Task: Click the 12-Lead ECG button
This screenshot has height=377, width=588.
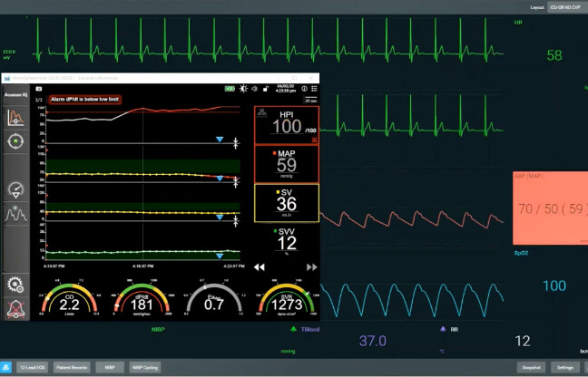Action: tap(31, 367)
